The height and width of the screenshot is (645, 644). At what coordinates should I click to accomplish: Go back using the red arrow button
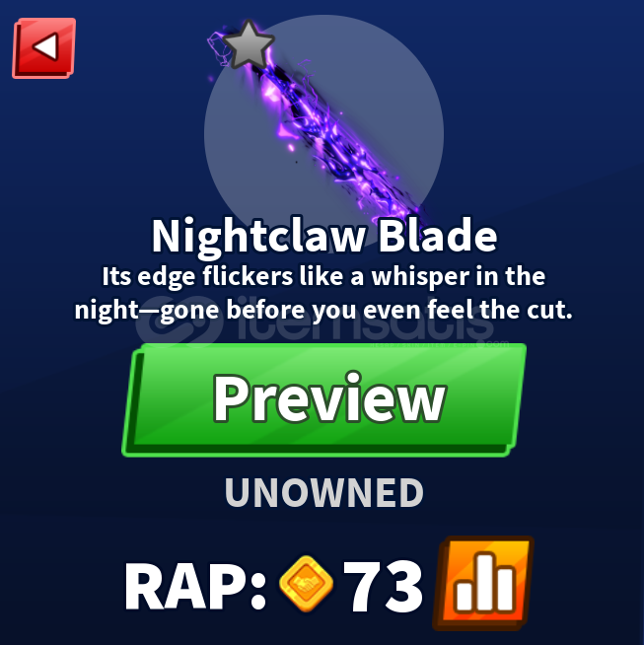pyautogui.click(x=44, y=47)
